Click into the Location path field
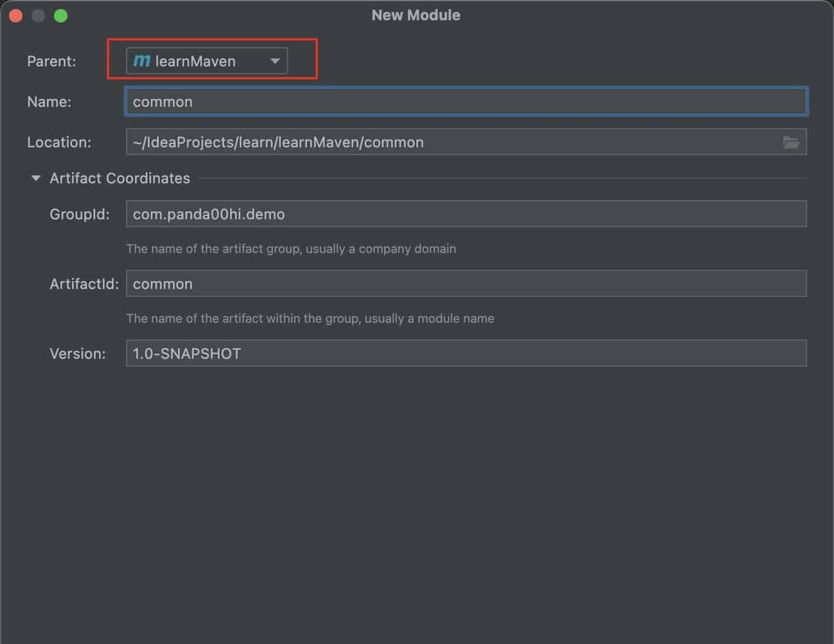Viewport: 834px width, 644px height. click(x=450, y=142)
